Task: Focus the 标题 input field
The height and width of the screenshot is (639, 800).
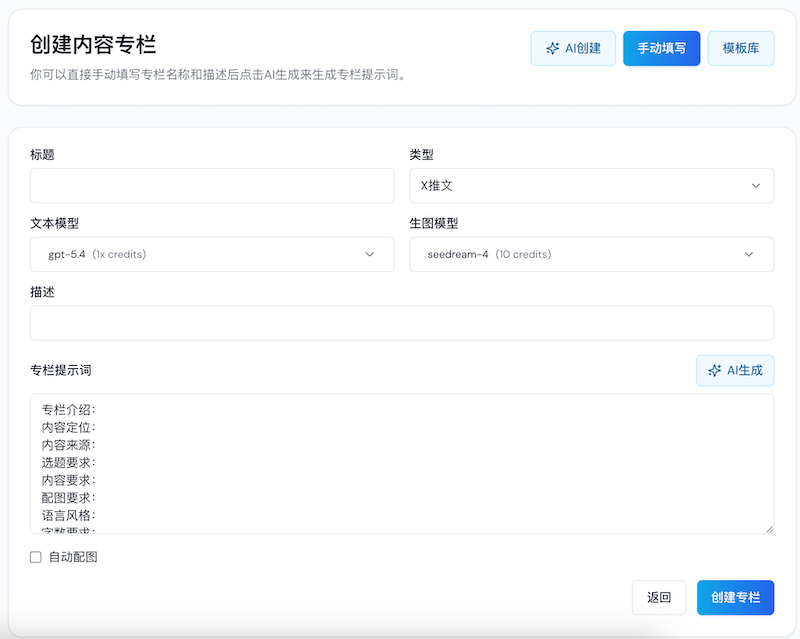Action: 212,186
